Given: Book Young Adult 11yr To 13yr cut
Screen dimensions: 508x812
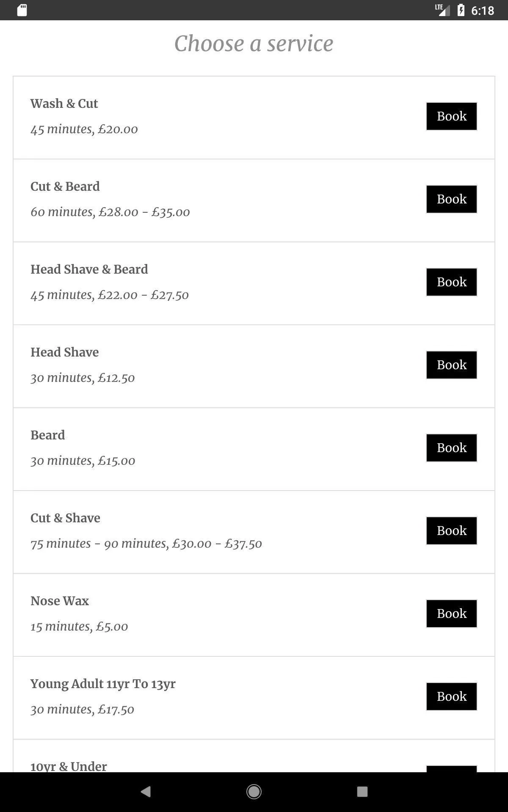Looking at the screenshot, I should pos(451,697).
